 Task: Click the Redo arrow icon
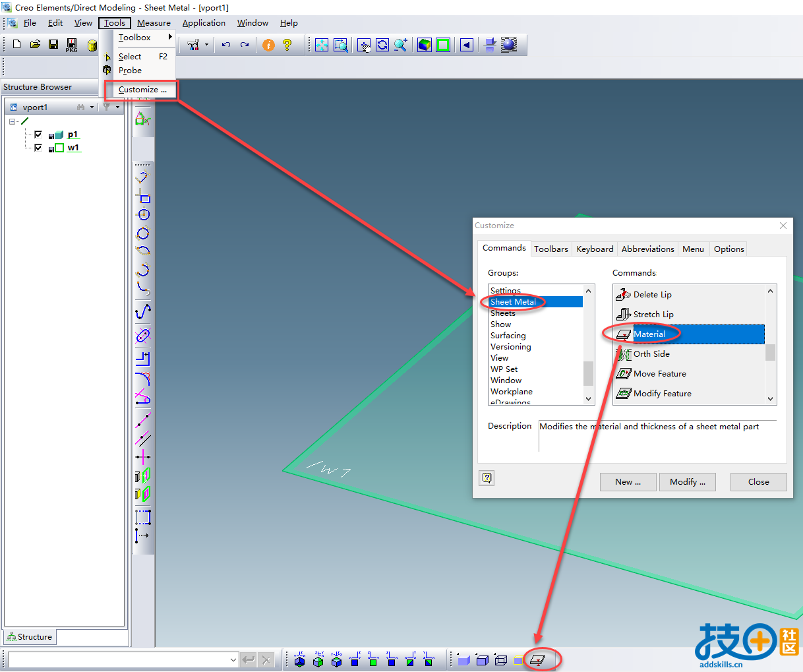[x=245, y=45]
